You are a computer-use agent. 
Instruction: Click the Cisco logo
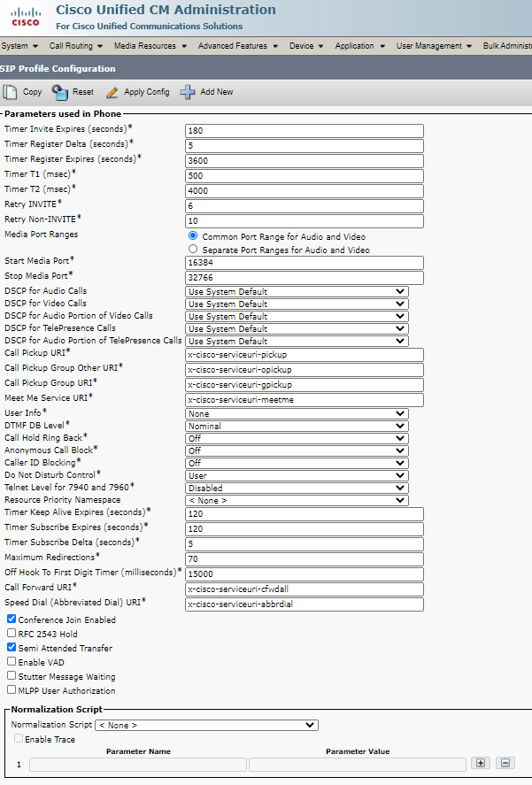click(x=25, y=18)
